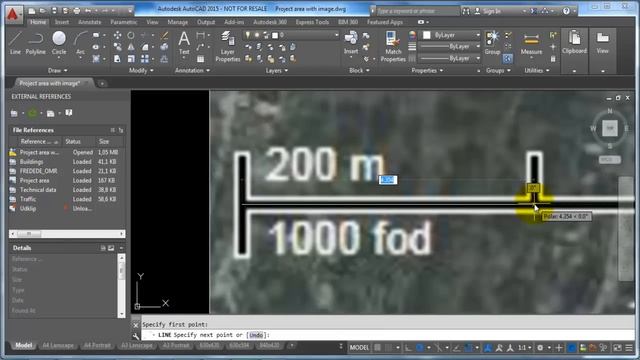The height and width of the screenshot is (360, 640).
Task: Click the Plot printer icon in quick access
Action: tap(76, 11)
